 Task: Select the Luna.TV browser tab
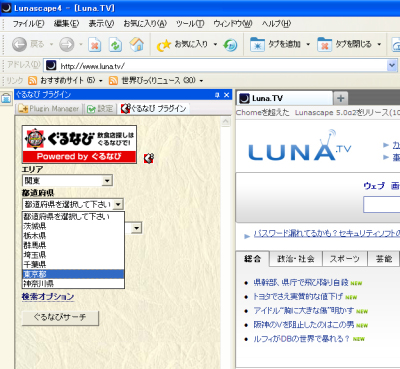pos(284,98)
